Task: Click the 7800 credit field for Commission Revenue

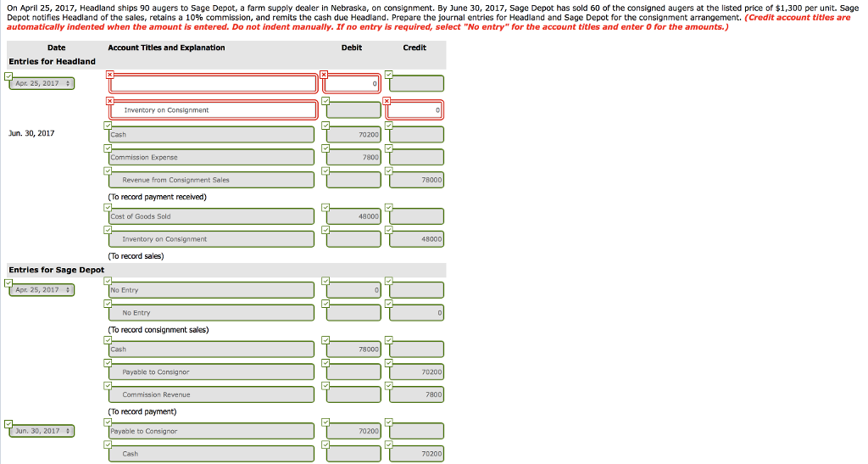Action: 416,394
